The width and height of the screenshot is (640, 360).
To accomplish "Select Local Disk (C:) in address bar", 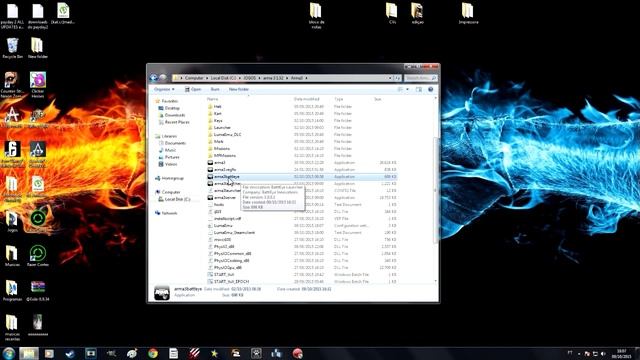I will tap(223, 78).
